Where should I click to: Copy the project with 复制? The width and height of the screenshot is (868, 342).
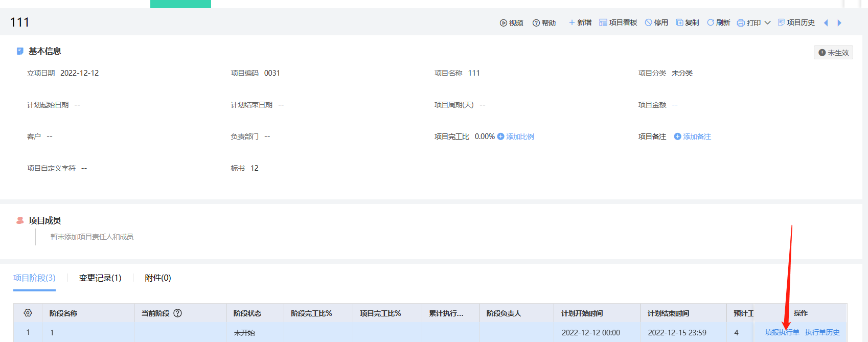[688, 22]
